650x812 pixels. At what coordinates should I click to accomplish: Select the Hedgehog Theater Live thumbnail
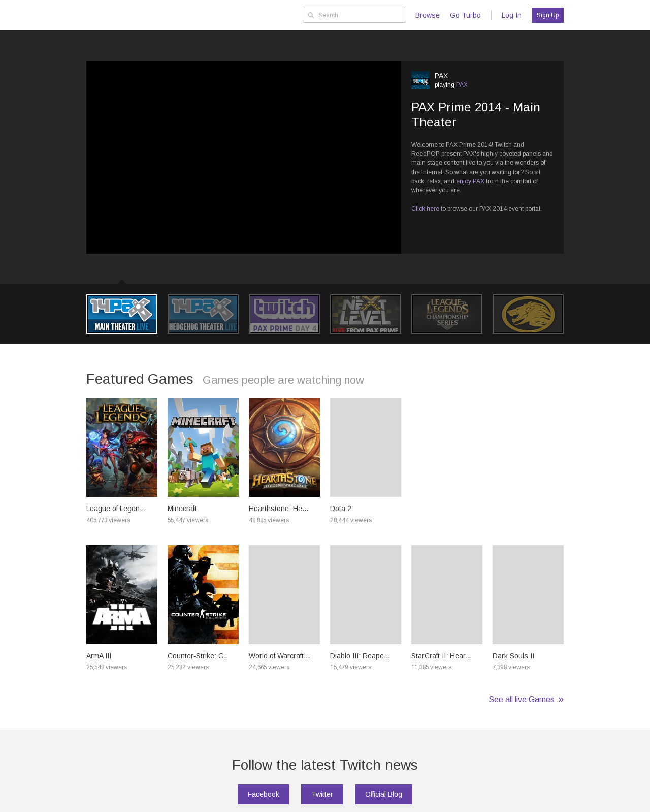pyautogui.click(x=203, y=314)
